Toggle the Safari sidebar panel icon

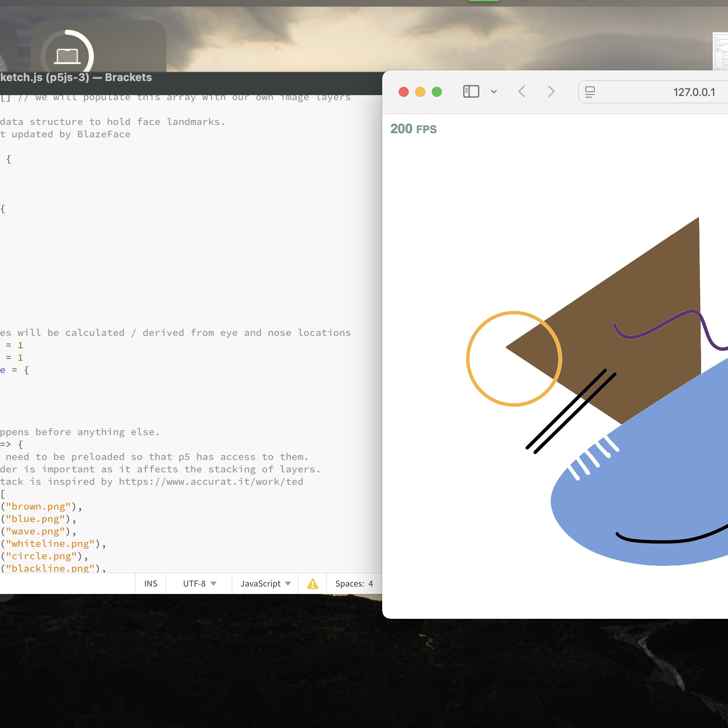click(470, 91)
